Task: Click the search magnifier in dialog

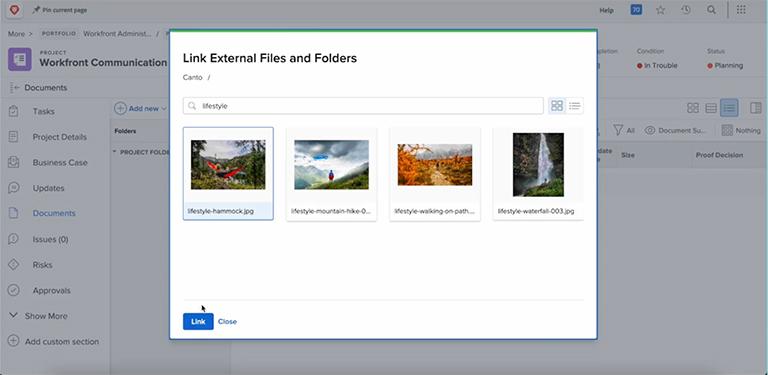Action: click(192, 106)
